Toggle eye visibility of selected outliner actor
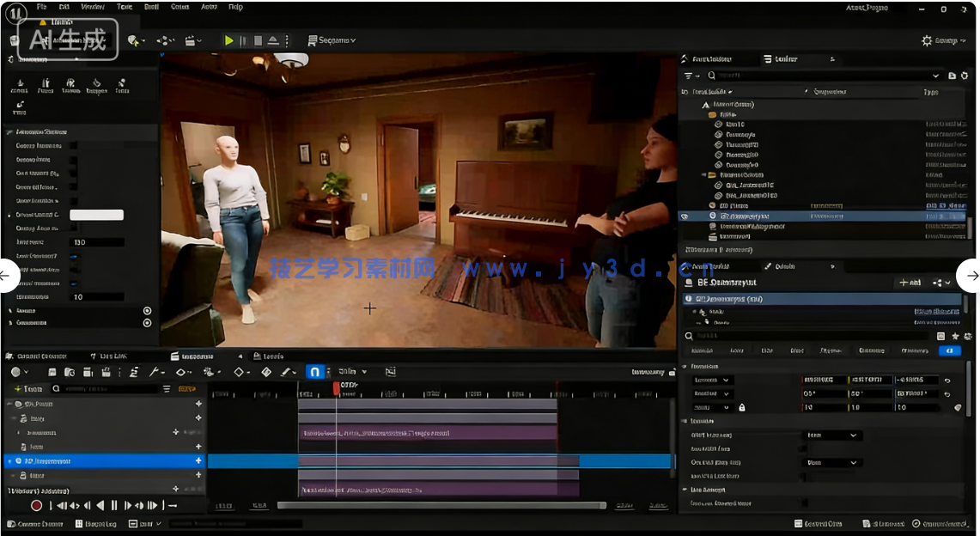980x536 pixels. point(685,216)
